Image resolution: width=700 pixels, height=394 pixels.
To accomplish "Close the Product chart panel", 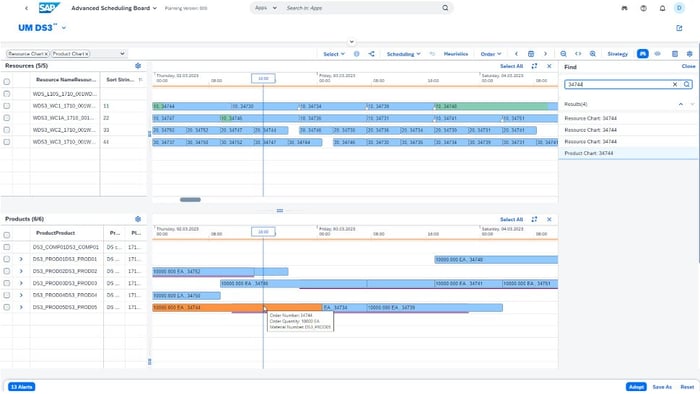I will tap(549, 220).
